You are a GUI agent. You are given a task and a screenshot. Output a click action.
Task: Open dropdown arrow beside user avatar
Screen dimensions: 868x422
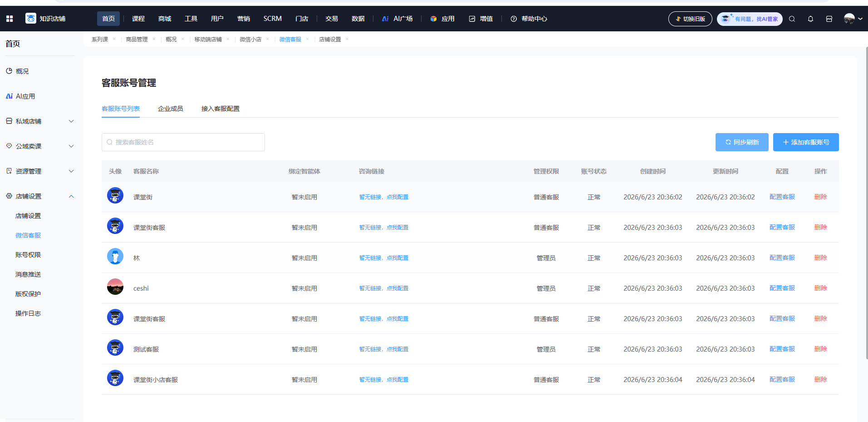point(860,19)
